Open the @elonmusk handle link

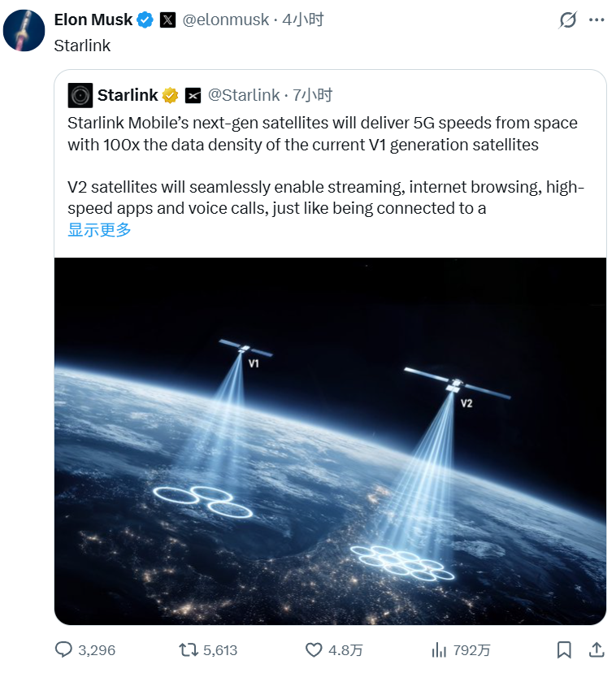pos(225,20)
